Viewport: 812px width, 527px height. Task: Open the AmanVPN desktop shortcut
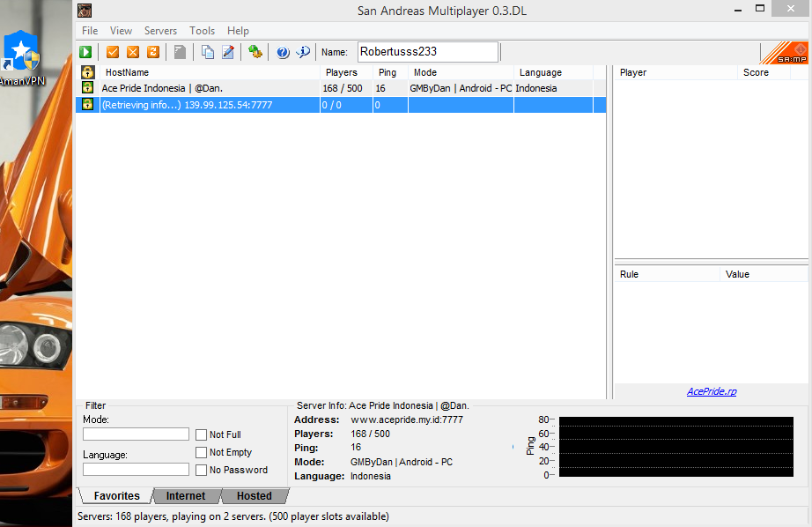[x=22, y=58]
